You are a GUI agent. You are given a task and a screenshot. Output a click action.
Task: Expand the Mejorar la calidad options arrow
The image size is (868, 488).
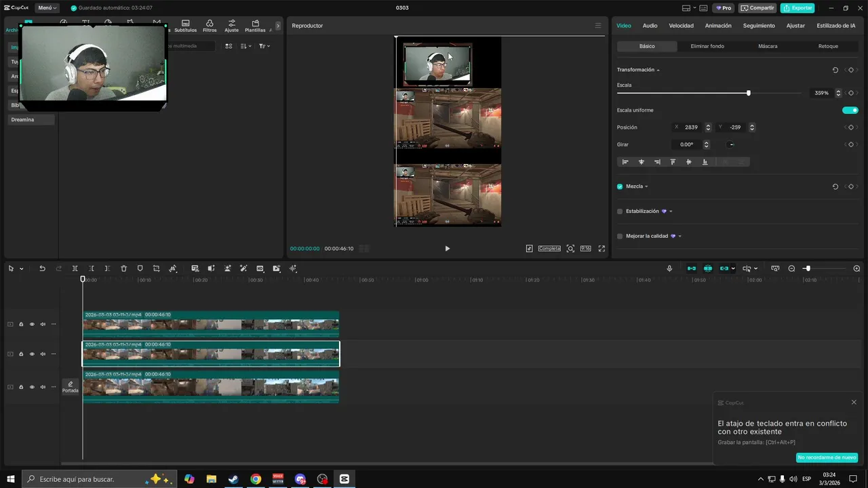click(679, 237)
